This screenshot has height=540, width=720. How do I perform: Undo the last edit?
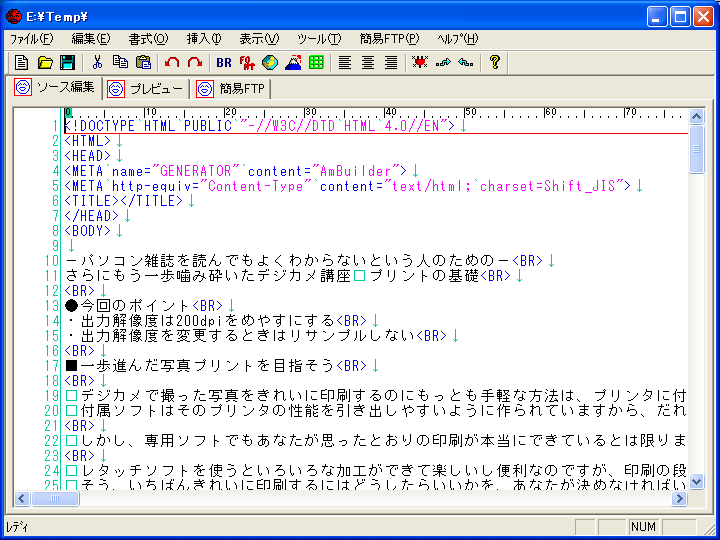click(172, 62)
